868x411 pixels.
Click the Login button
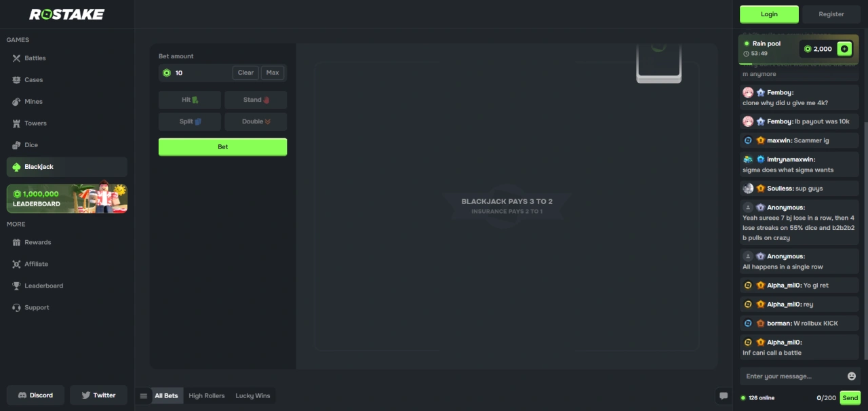pyautogui.click(x=769, y=14)
